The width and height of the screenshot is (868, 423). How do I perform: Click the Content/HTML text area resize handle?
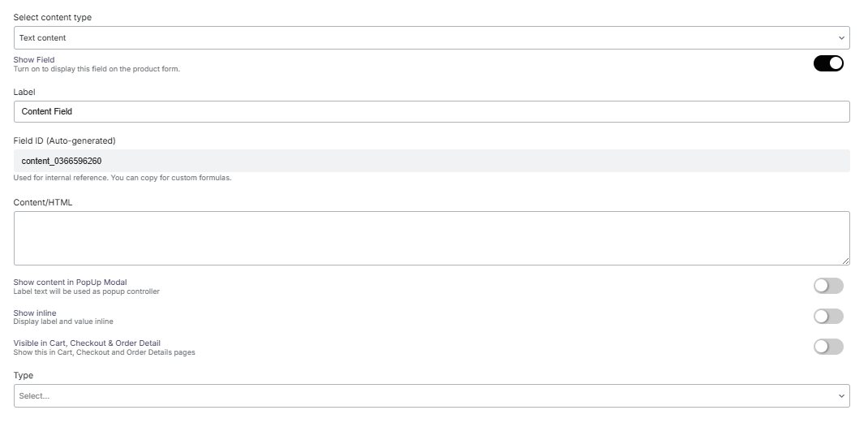pyautogui.click(x=846, y=261)
